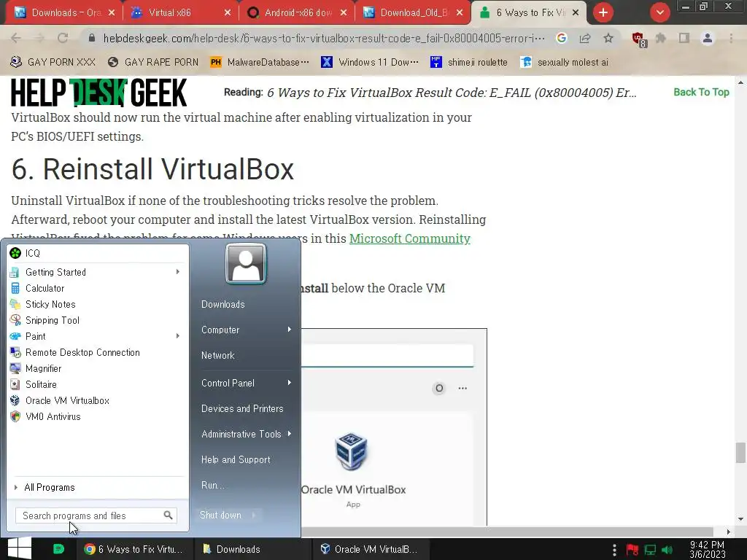Click the volume tray icon
This screenshot has width=747, height=560.
[x=667, y=550]
